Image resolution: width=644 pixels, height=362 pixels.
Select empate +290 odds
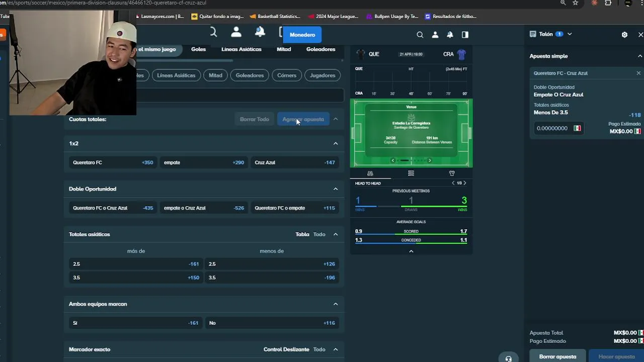203,162
